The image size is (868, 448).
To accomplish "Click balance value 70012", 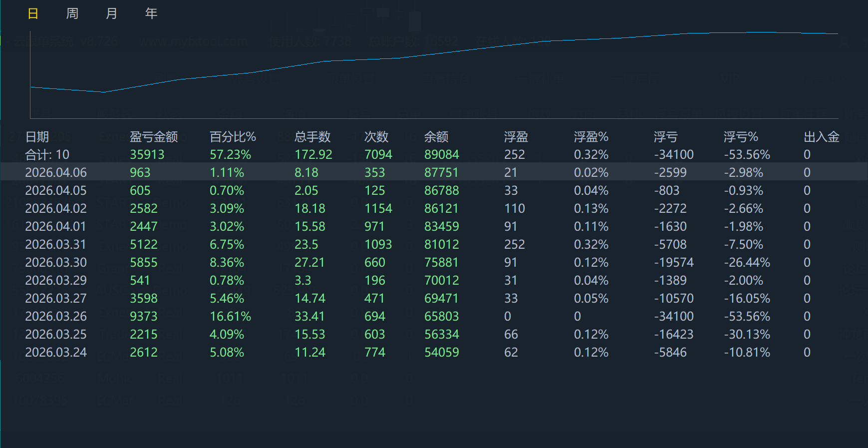I will (442, 281).
